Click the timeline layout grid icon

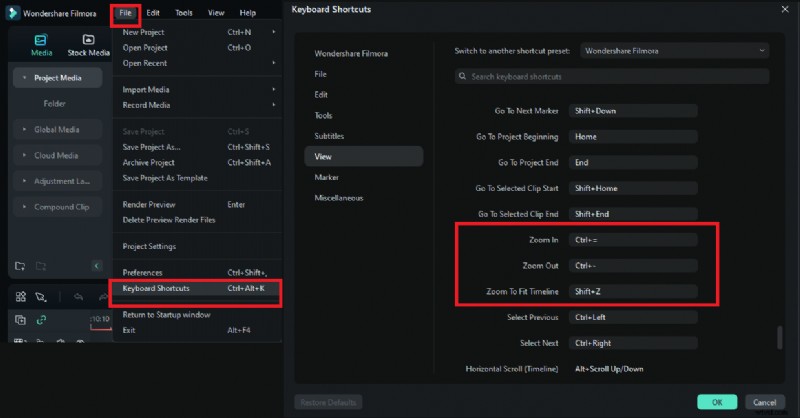coord(20,297)
